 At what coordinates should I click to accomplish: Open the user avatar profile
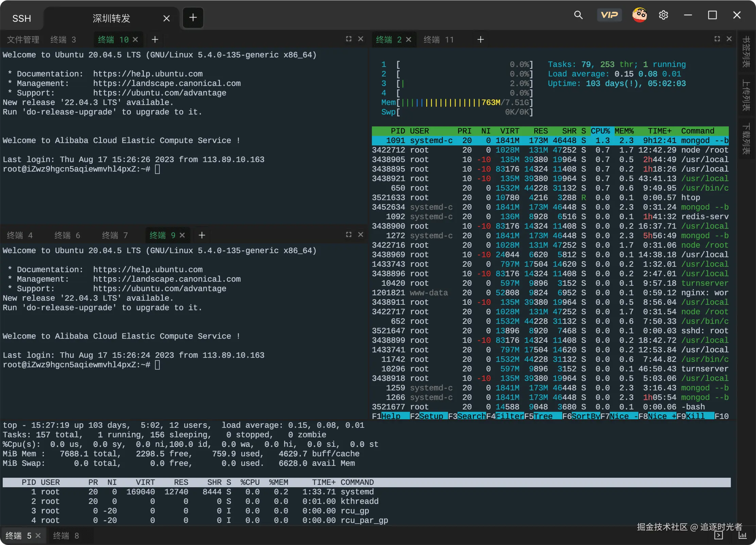coord(639,15)
